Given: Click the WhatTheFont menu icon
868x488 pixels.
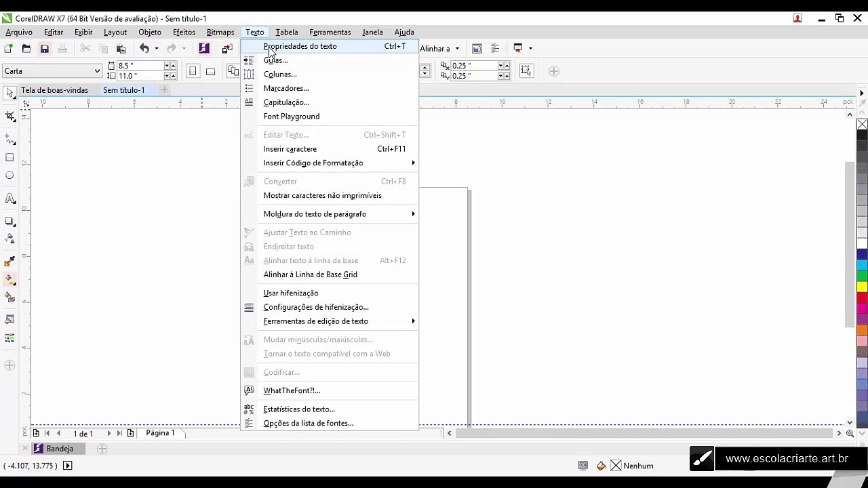Looking at the screenshot, I should pos(249,390).
